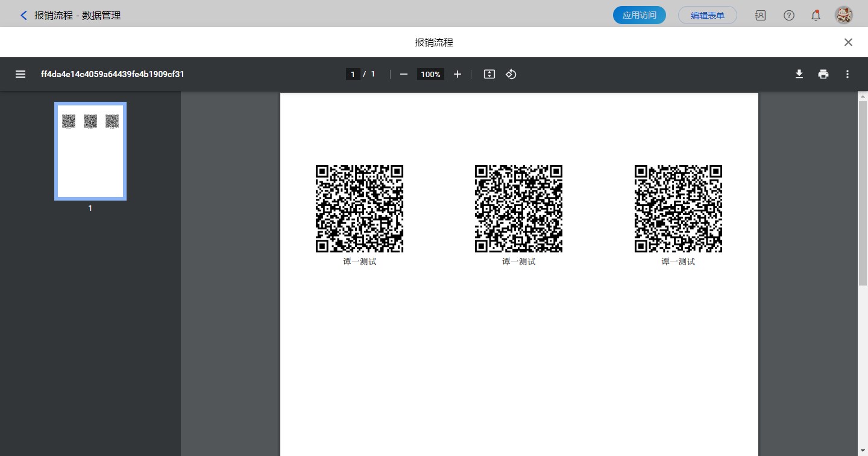The width and height of the screenshot is (868, 456).
Task: Open the user avatar menu
Action: [844, 16]
